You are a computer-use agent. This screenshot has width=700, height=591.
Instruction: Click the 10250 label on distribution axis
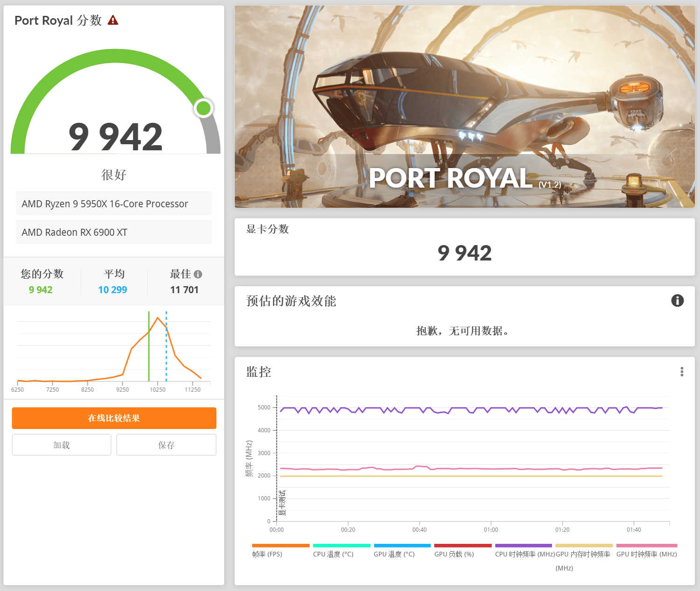pyautogui.click(x=157, y=389)
